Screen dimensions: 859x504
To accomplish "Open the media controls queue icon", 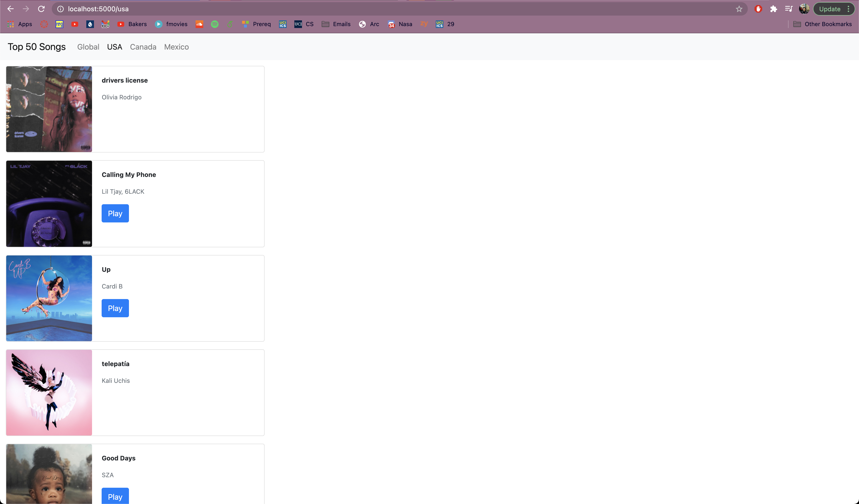I will [789, 9].
